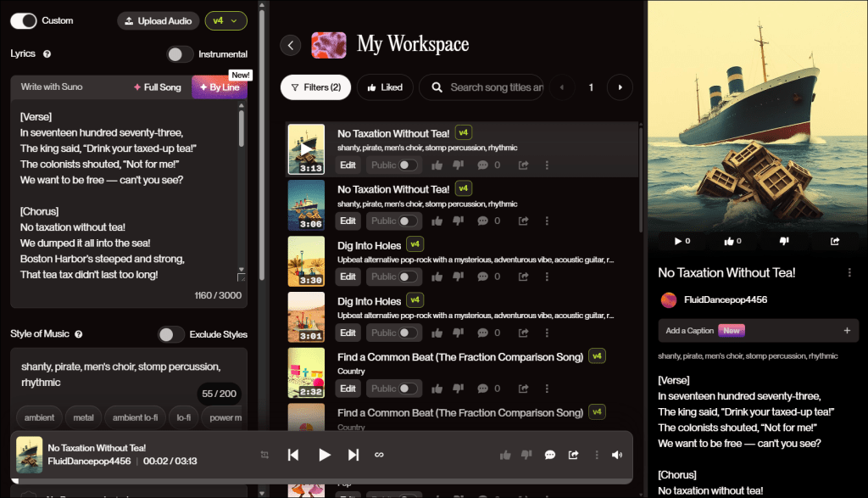Open the Lyrics help question mark icon

(x=47, y=53)
